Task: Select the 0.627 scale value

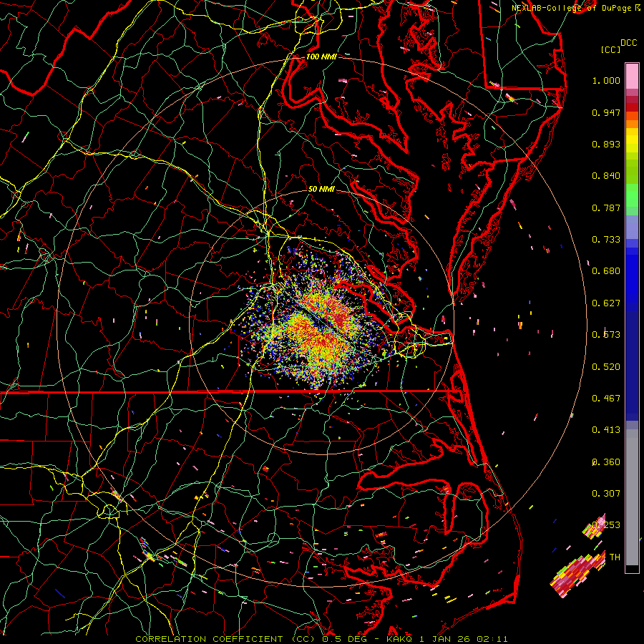Action: tap(606, 303)
